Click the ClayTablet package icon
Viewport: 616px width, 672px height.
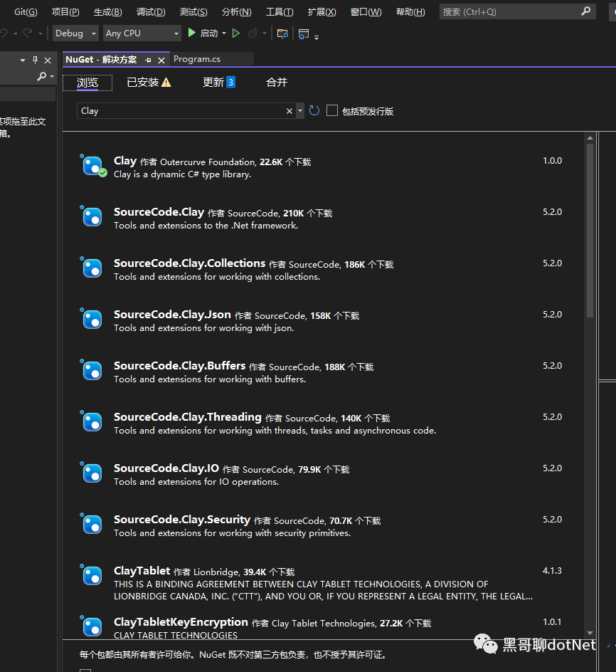point(91,575)
